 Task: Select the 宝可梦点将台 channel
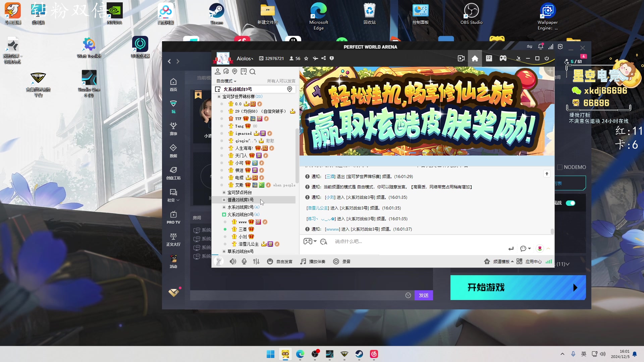click(x=239, y=192)
